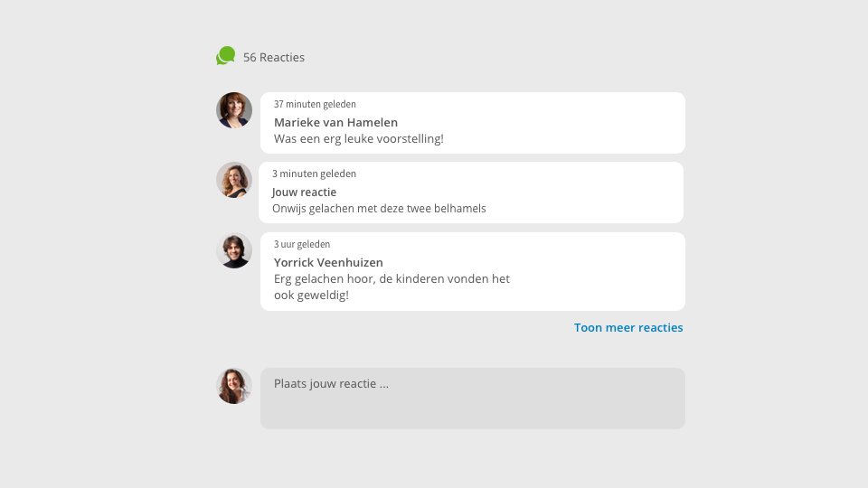Show more comments via "Toon meer reacties"
This screenshot has width=868, height=488.
click(x=628, y=327)
